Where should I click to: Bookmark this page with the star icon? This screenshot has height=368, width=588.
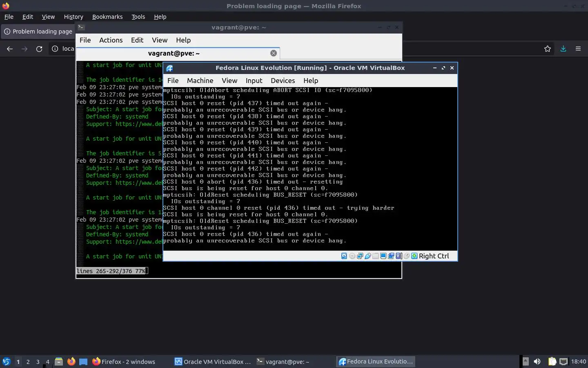(548, 49)
